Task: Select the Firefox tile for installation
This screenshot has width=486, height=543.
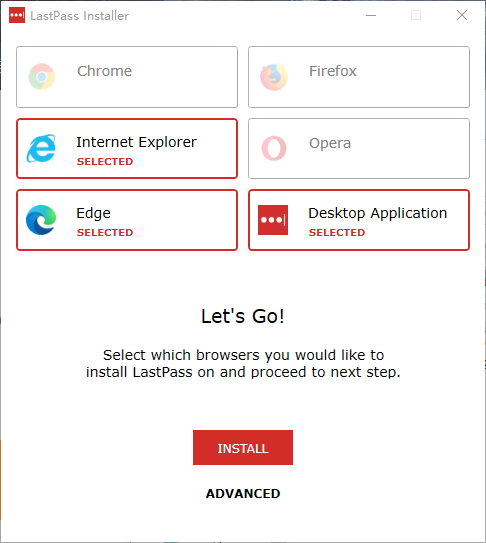Action: pyautogui.click(x=359, y=77)
